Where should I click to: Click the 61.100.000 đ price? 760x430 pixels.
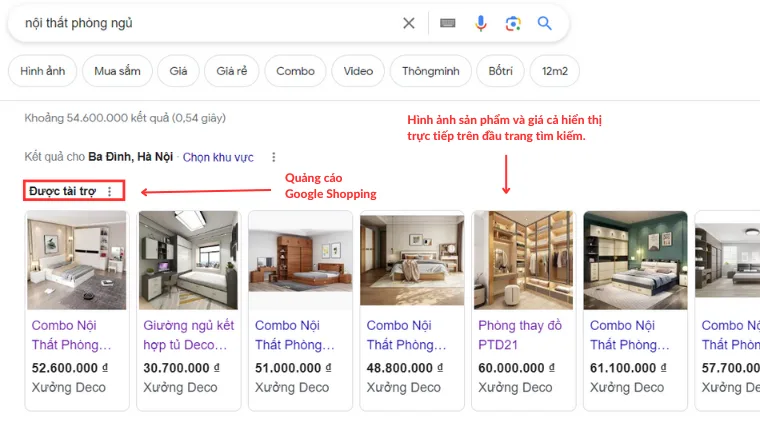coord(628,368)
